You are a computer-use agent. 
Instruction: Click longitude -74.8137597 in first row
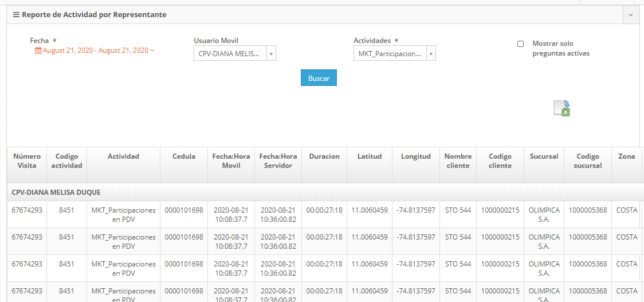point(416,210)
